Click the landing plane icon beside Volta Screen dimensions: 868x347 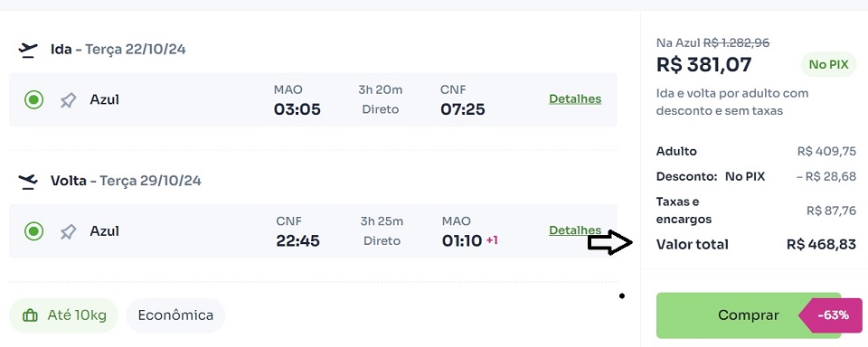point(28,181)
